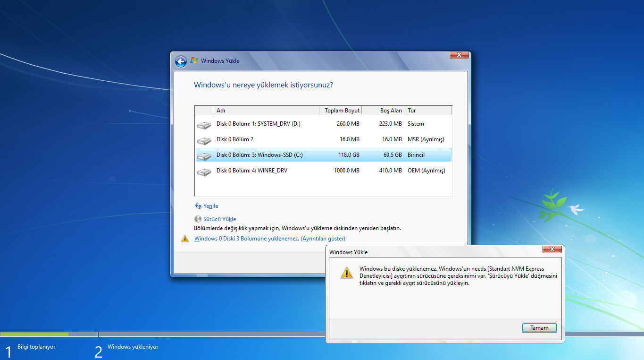Click the 'OEM (Ayrılmış)' type cell
Screen dimensions: 644x360
tap(427, 171)
